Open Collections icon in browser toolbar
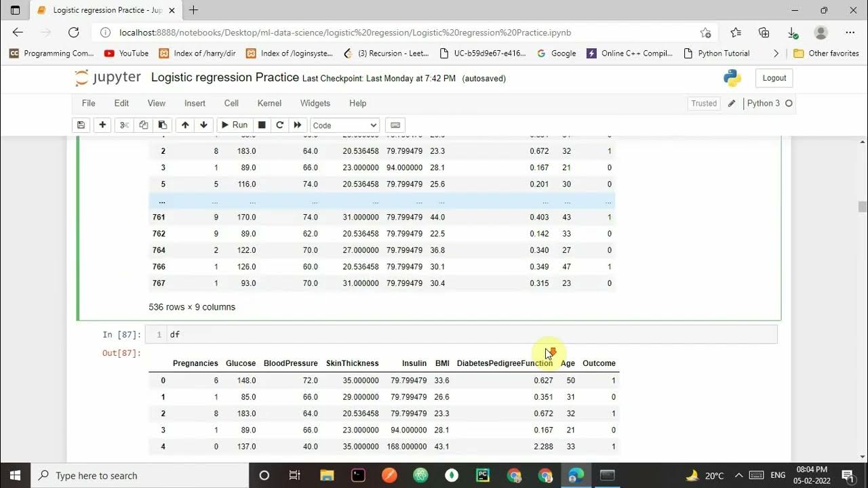This screenshot has height=488, width=868. point(764,33)
